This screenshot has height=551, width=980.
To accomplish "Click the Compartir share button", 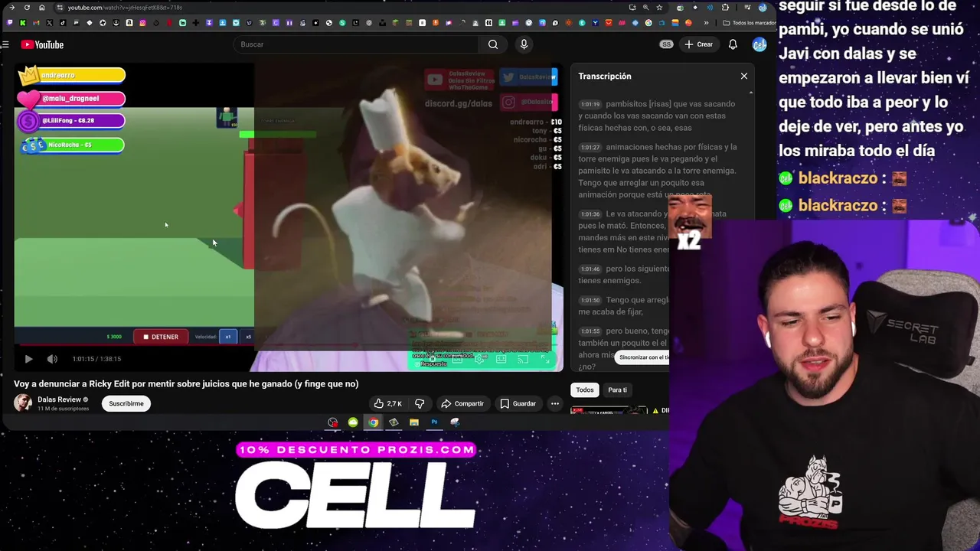I will pos(462,403).
